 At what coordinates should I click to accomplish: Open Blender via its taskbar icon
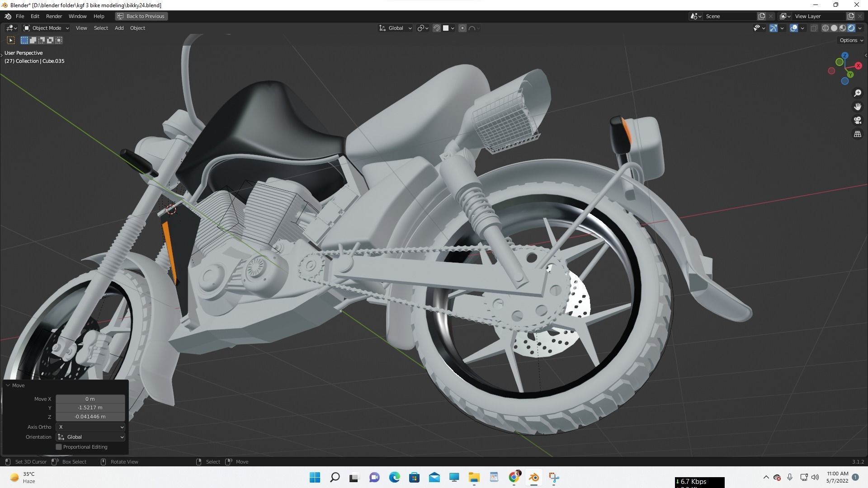(x=533, y=477)
